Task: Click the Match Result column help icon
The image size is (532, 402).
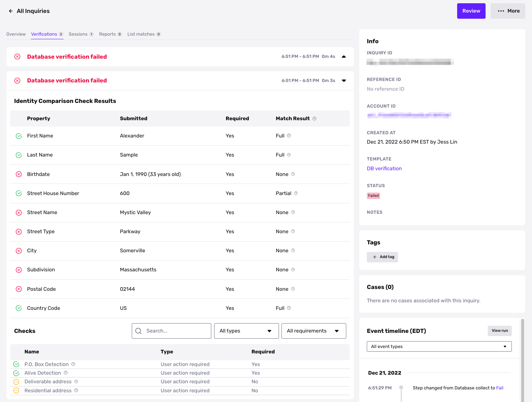Action: [x=314, y=118]
